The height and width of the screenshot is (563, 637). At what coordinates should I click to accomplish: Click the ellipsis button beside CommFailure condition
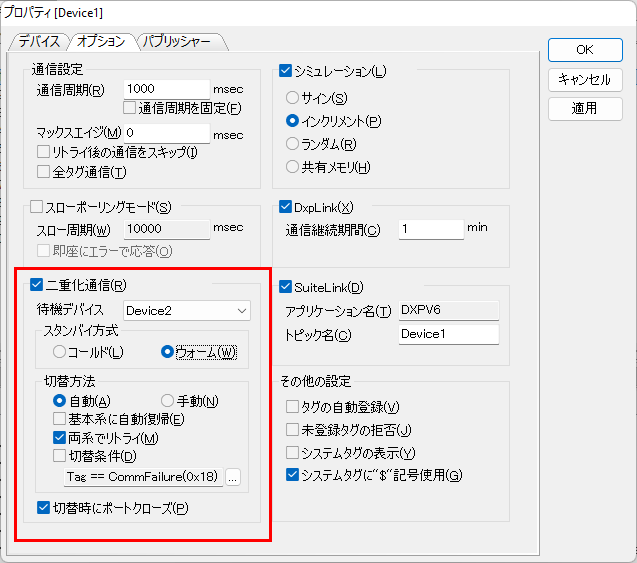coord(234,477)
